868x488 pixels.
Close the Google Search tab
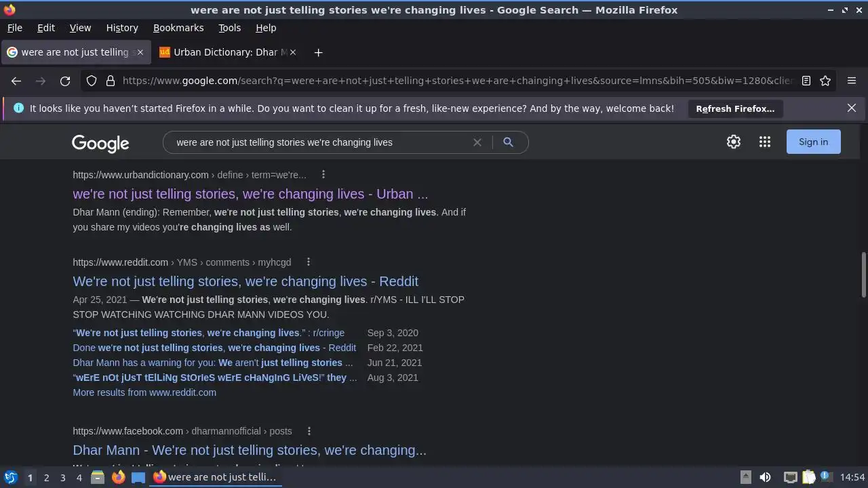click(x=140, y=52)
